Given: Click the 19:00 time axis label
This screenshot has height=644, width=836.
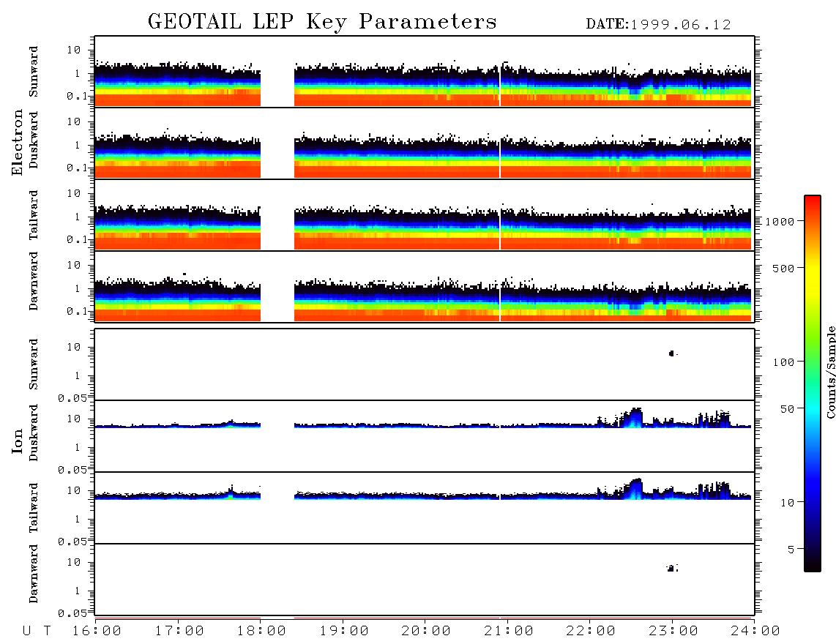Looking at the screenshot, I should (x=344, y=631).
